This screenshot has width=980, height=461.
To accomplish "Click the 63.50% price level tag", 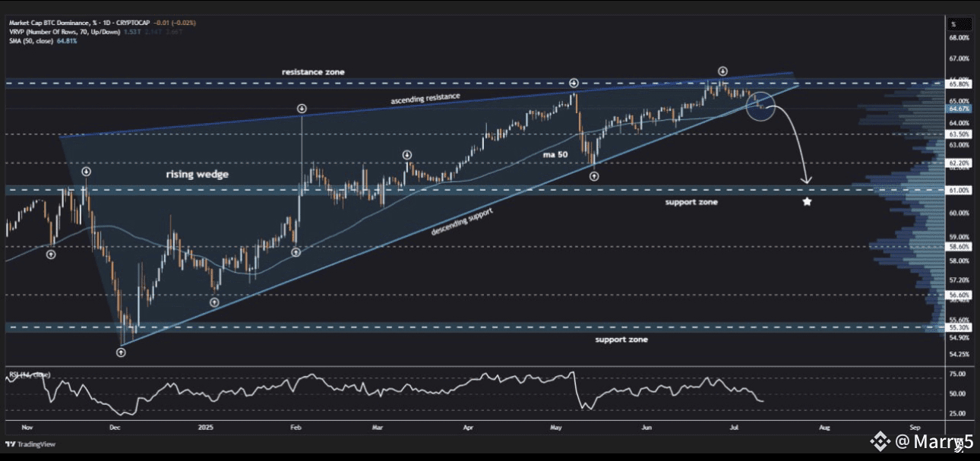I will pos(959,134).
